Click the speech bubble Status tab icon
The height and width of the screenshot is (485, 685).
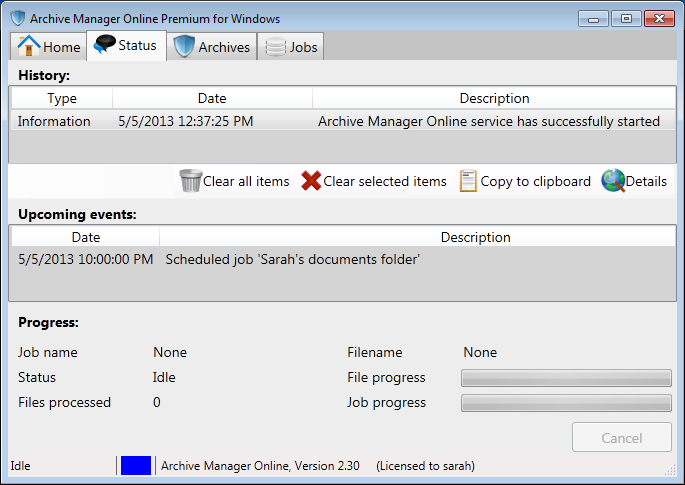pos(104,45)
